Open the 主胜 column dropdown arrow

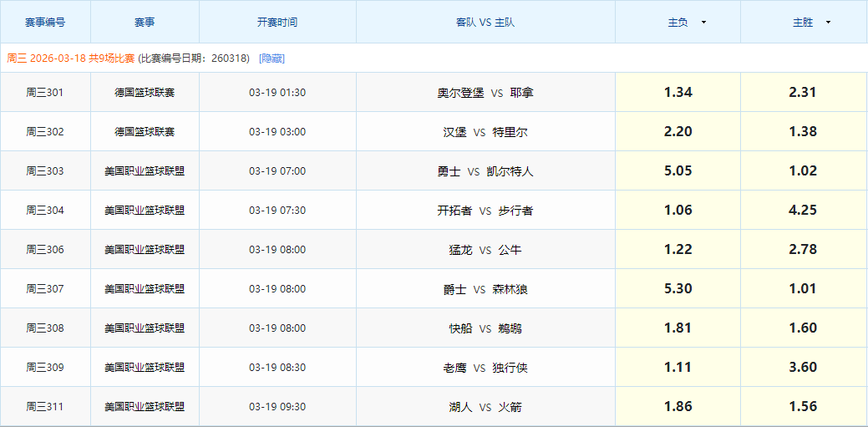(828, 23)
